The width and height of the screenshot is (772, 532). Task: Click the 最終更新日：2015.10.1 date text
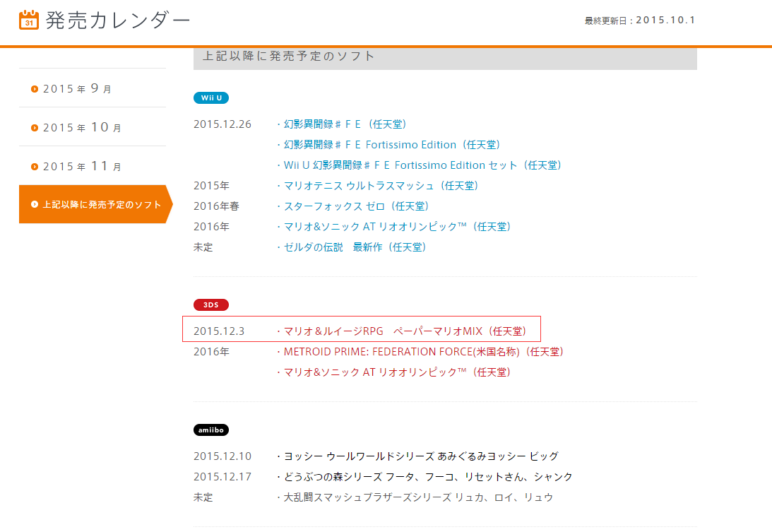[x=640, y=20]
